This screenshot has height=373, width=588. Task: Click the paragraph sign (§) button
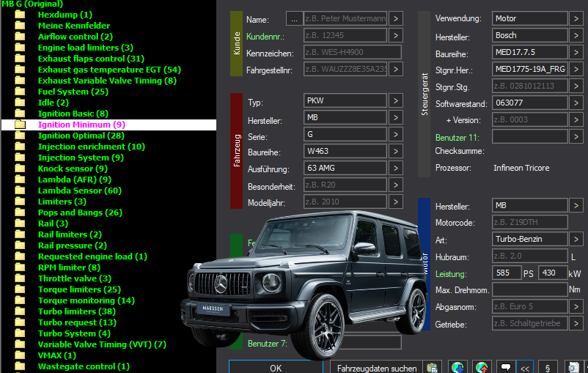[548, 368]
